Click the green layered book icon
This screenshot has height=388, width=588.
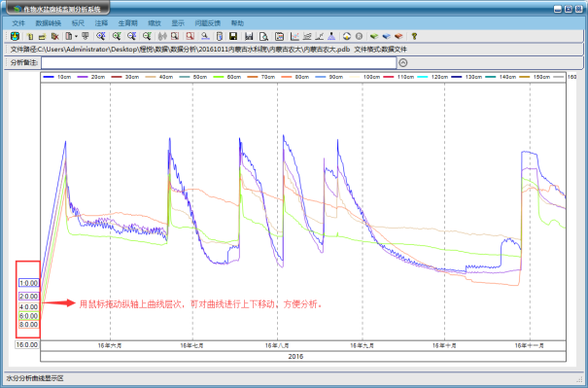click(x=374, y=36)
